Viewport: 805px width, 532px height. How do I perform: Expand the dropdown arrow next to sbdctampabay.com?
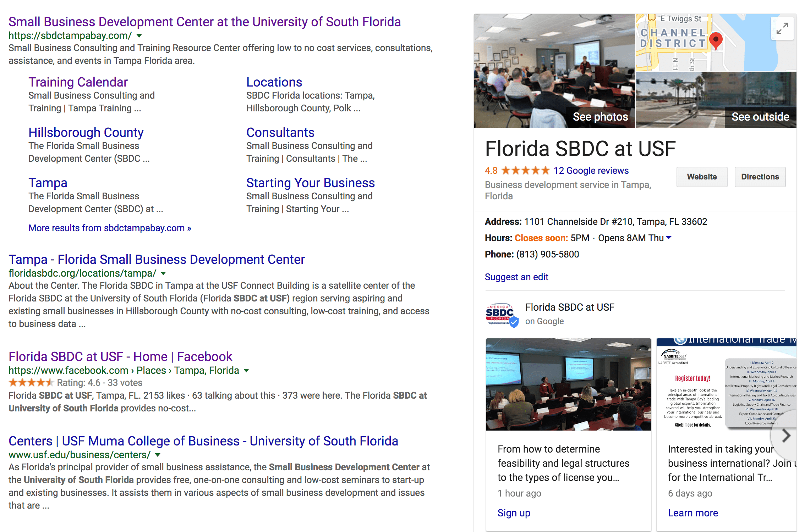coord(139,35)
